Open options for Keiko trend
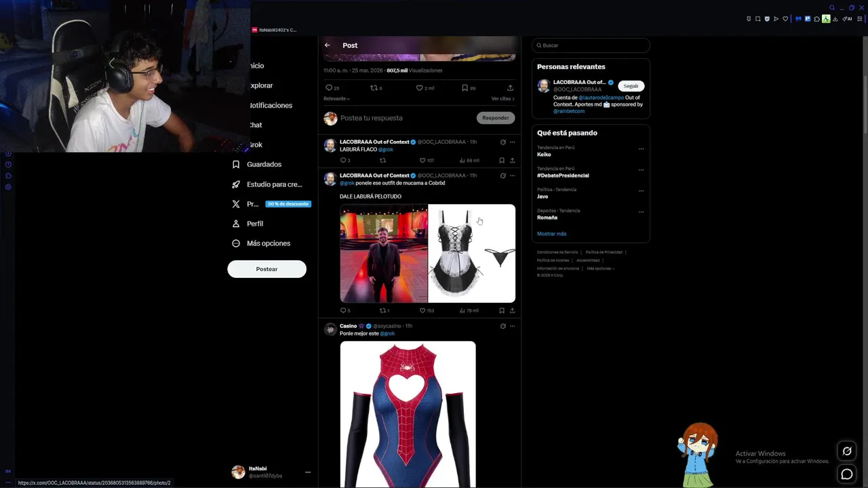This screenshot has width=868, height=488. point(641,149)
